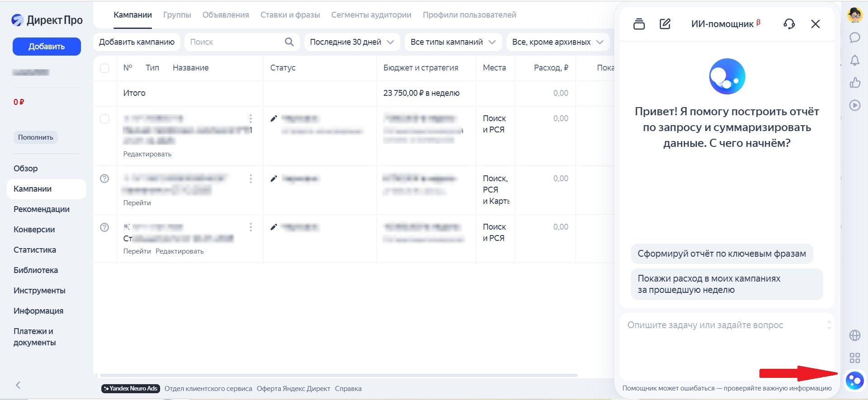
Task: Click the headset support icon
Action: pos(789,24)
